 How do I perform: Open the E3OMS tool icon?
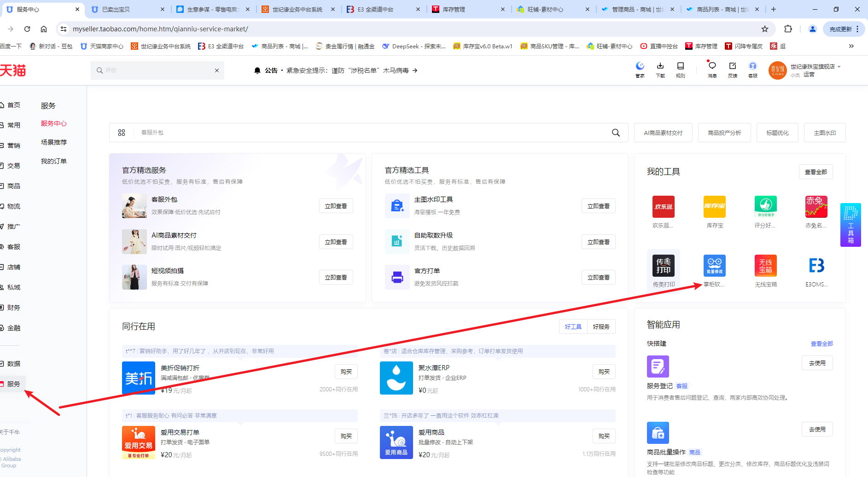816,266
